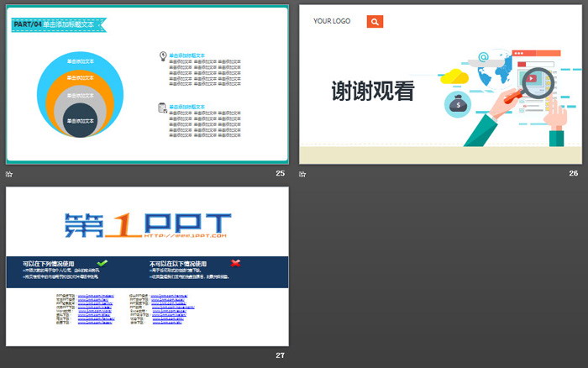Click the slide number 26 label
Viewport: 588px width, 368px height.
pyautogui.click(x=574, y=173)
